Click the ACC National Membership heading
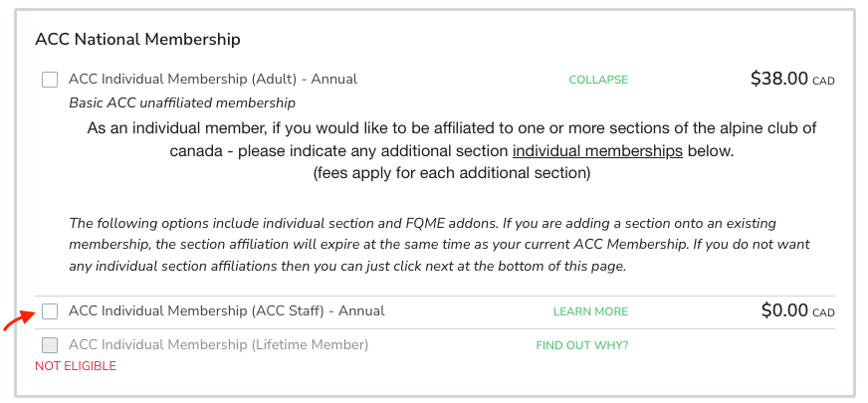Screen dimensions: 868x403 coord(137,39)
